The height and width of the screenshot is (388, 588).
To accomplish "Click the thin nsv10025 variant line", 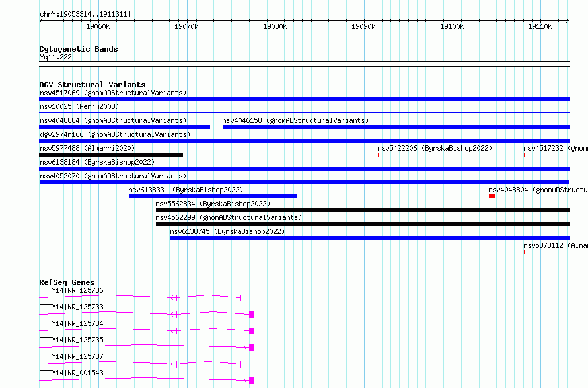I will click(304, 112).
